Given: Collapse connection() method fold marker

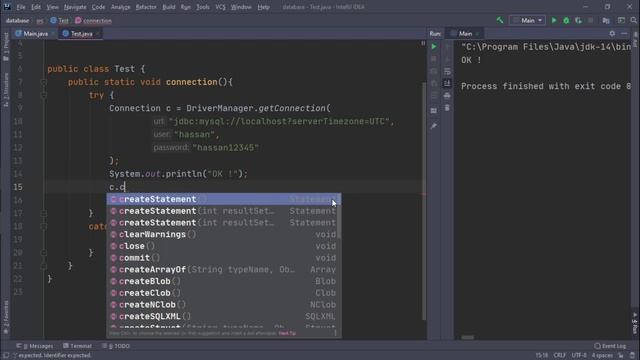Looking at the screenshot, I should click(x=44, y=82).
